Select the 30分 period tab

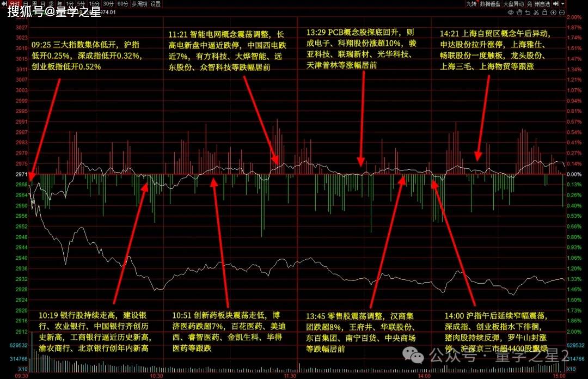(108, 4)
